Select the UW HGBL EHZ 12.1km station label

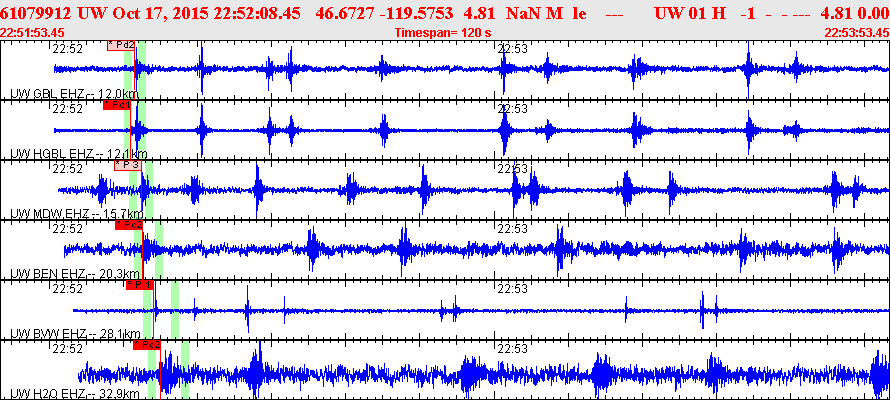point(79,154)
